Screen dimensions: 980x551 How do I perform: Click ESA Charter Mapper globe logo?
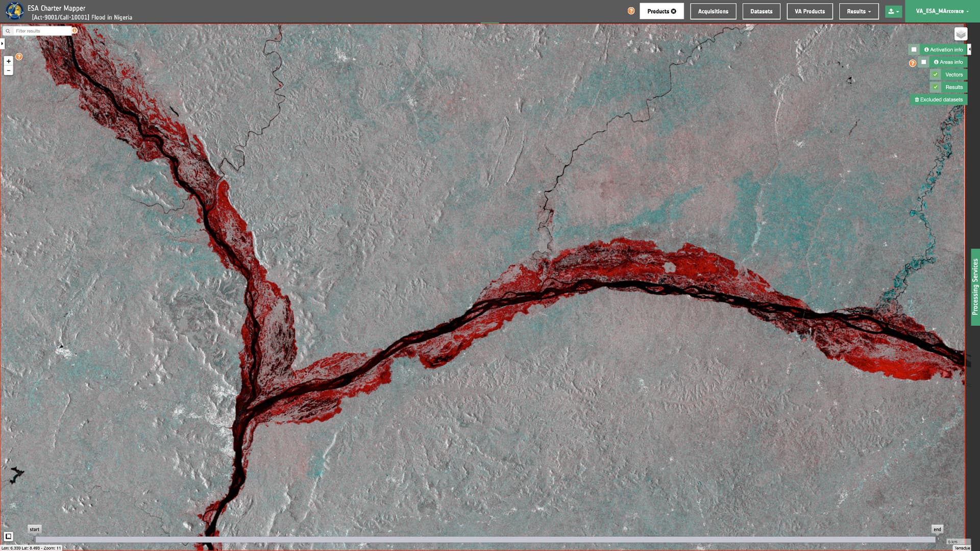14,11
